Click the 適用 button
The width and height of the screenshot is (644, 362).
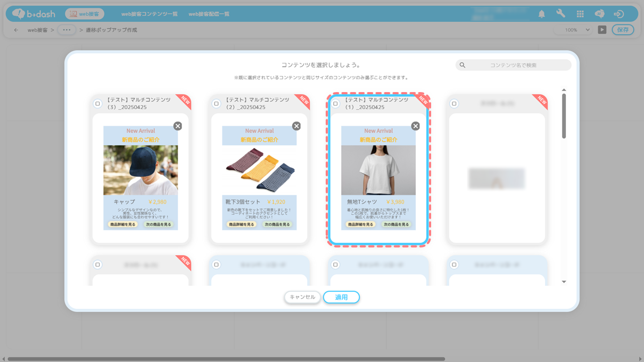click(x=341, y=297)
